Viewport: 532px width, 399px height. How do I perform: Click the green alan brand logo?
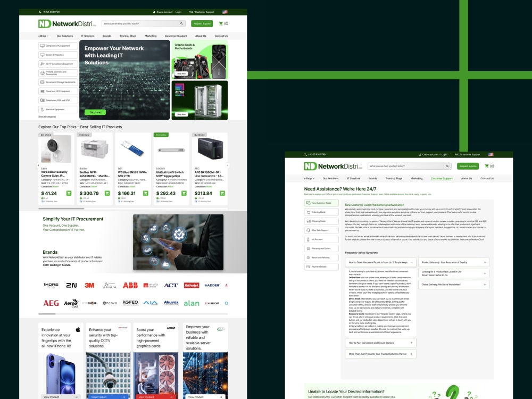coord(192,303)
